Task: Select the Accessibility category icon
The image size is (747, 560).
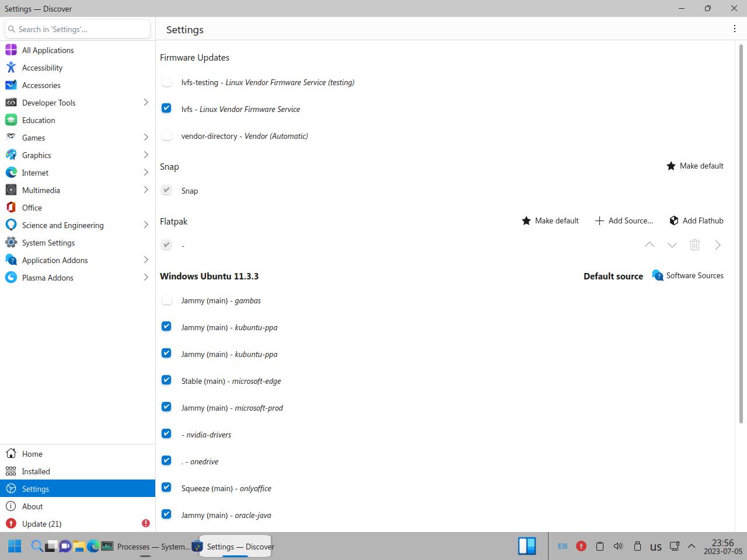Action: [x=11, y=68]
